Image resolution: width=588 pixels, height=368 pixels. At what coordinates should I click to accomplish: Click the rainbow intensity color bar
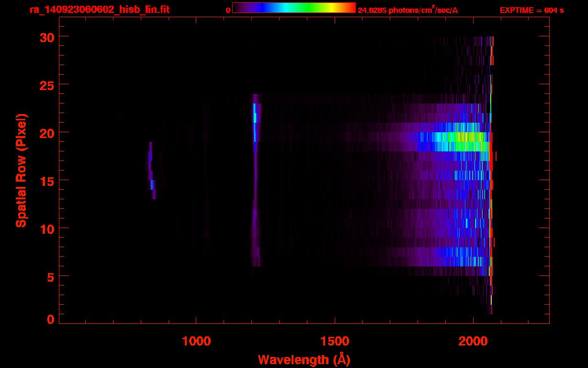pyautogui.click(x=294, y=8)
